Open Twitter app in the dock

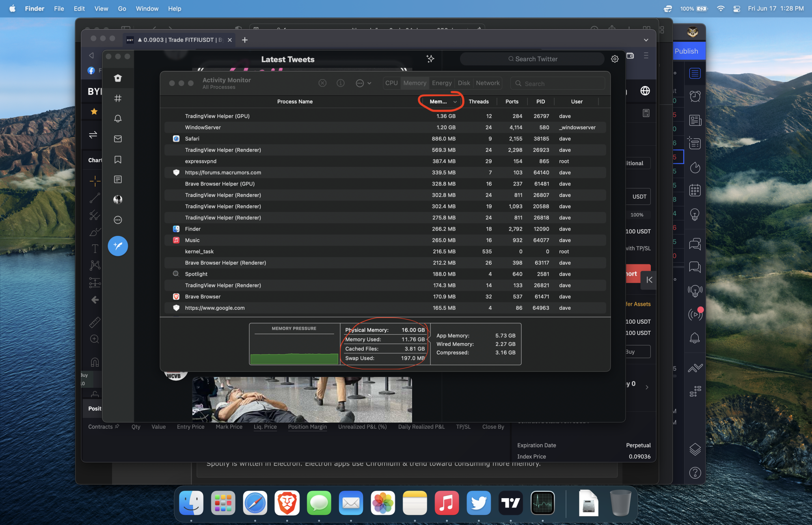pos(479,503)
